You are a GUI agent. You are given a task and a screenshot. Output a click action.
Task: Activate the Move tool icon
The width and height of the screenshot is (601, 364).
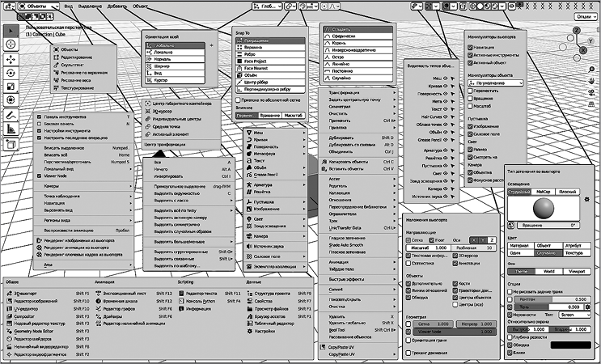(x=10, y=60)
